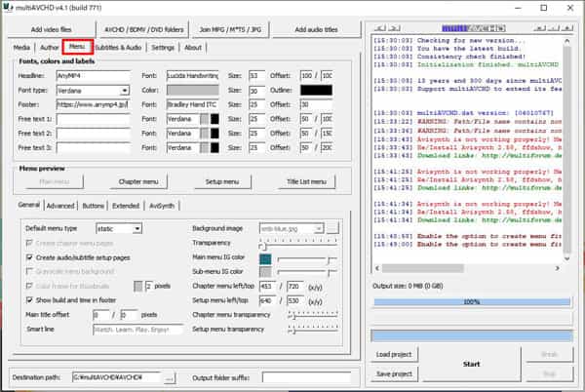
Task: Toggle Create audio/subtitle setup pages checkbox
Action: click(28, 255)
